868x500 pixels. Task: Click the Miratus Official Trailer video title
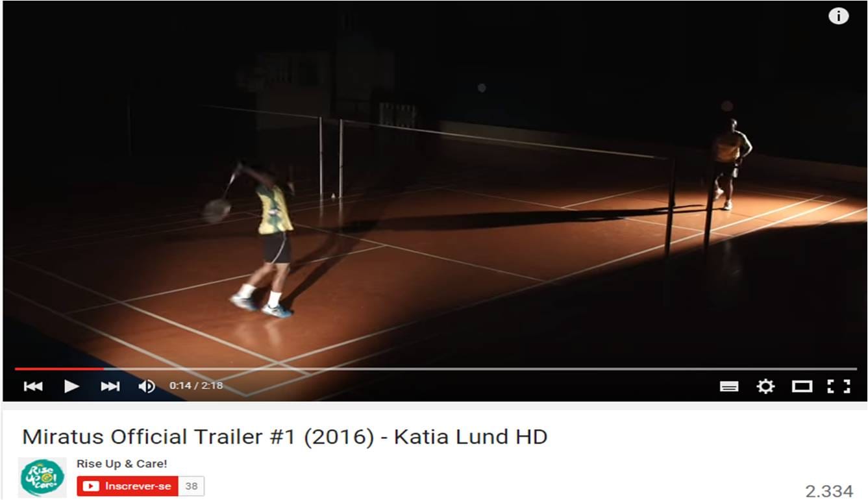click(285, 436)
